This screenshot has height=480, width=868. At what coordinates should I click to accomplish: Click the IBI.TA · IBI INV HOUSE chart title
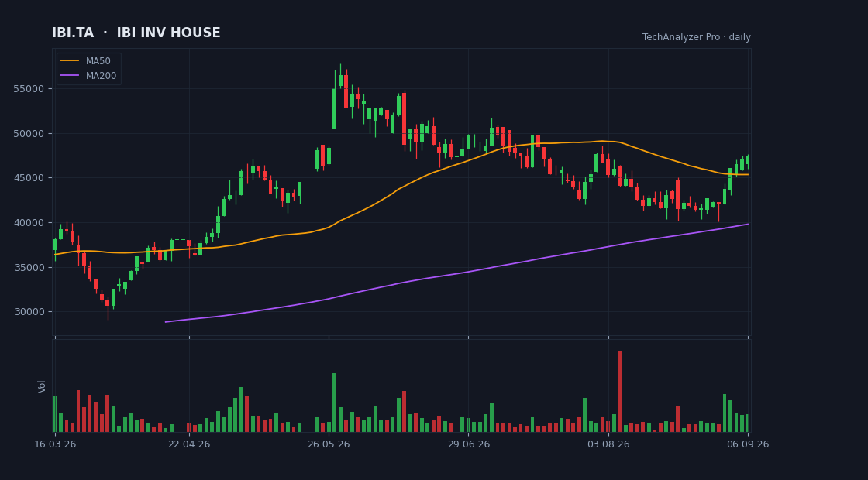(136, 33)
